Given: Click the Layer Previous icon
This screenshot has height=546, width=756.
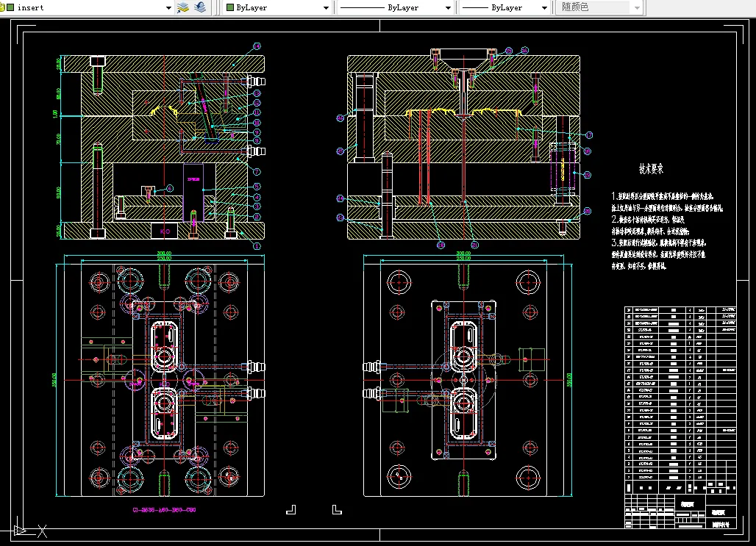Looking at the screenshot, I should (x=199, y=7).
